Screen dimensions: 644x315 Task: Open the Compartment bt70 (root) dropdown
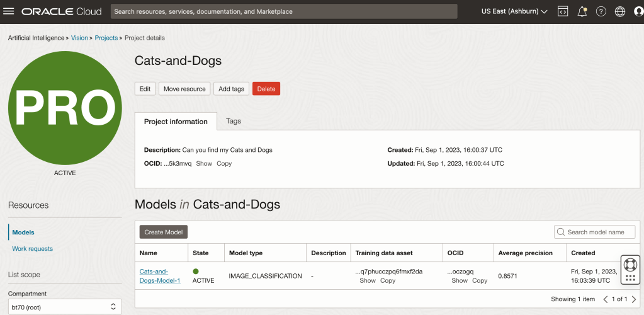pyautogui.click(x=64, y=307)
